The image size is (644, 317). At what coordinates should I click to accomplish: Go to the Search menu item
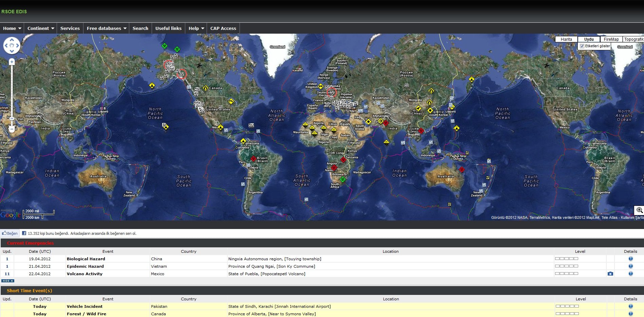pos(140,29)
